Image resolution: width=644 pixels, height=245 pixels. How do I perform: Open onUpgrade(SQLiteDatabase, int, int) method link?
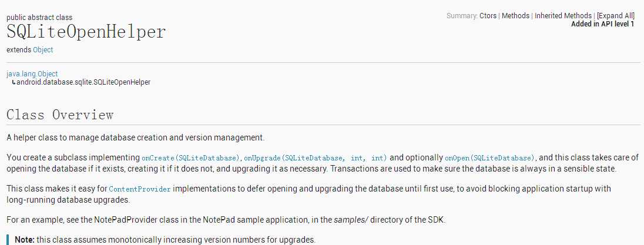(x=316, y=158)
